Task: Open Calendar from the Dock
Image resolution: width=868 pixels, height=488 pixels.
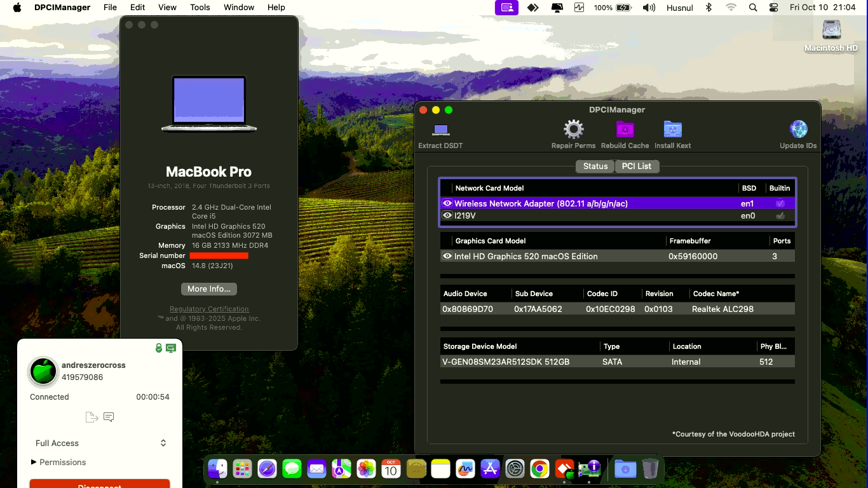Action: [x=391, y=470]
